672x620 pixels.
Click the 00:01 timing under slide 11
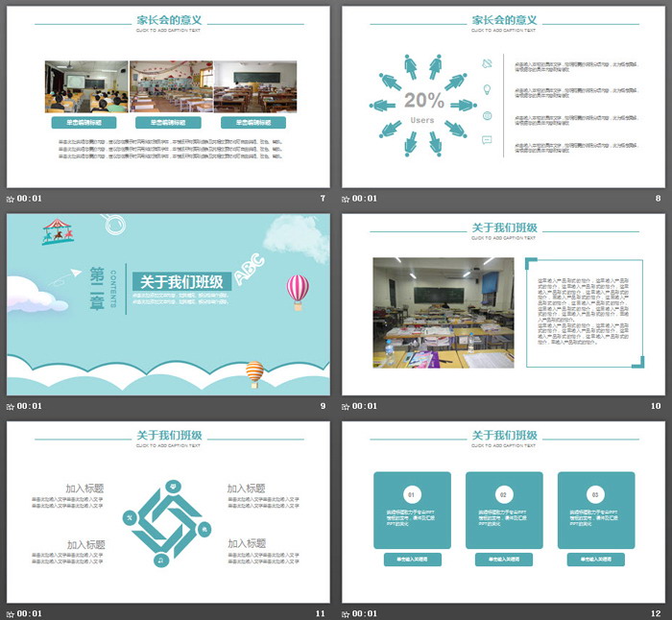[x=29, y=613]
